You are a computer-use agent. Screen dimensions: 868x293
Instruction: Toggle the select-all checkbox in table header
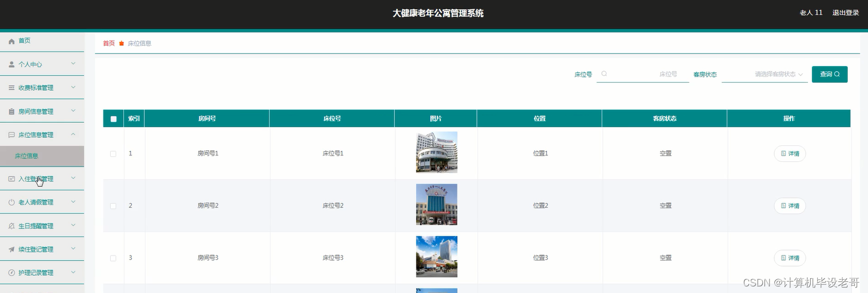point(113,119)
